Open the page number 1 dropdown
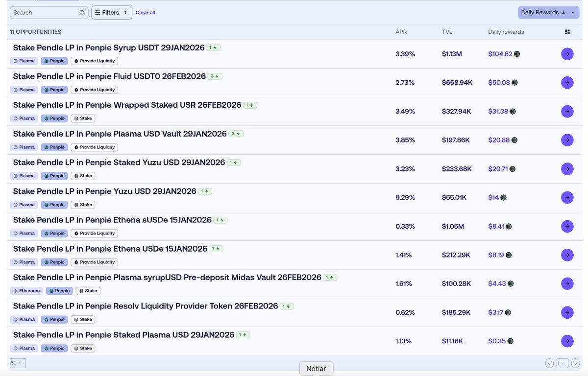 pos(562,363)
